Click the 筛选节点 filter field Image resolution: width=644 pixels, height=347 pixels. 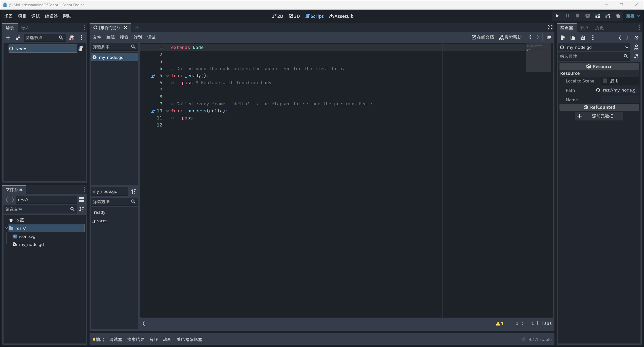(45, 38)
